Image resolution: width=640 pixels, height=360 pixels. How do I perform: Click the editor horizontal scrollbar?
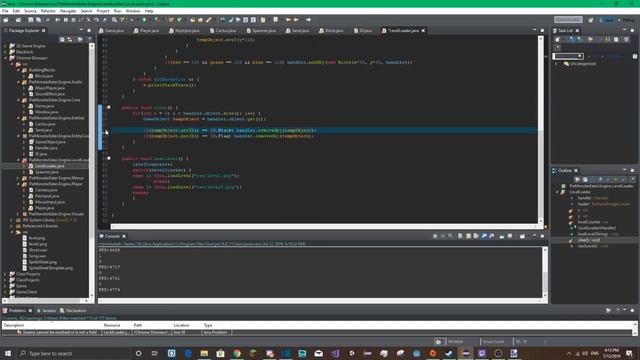click(x=324, y=226)
